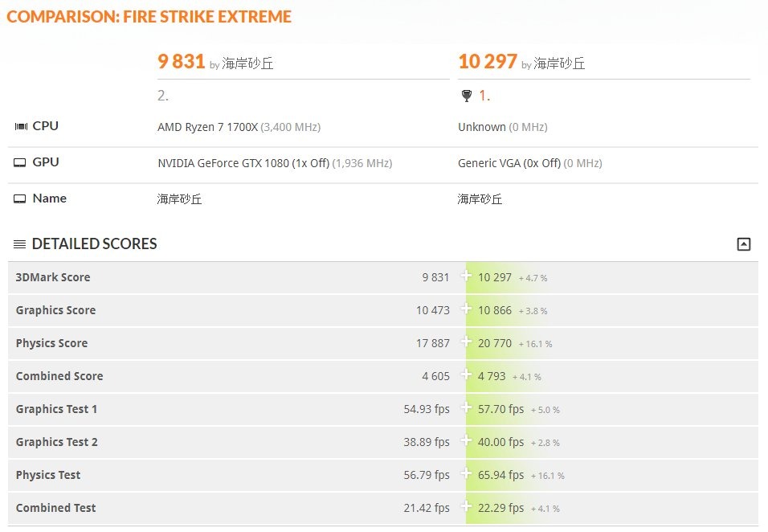Click plus icon on 3DMark Score row
Viewport: 768px width, 532px height.
[x=466, y=276]
